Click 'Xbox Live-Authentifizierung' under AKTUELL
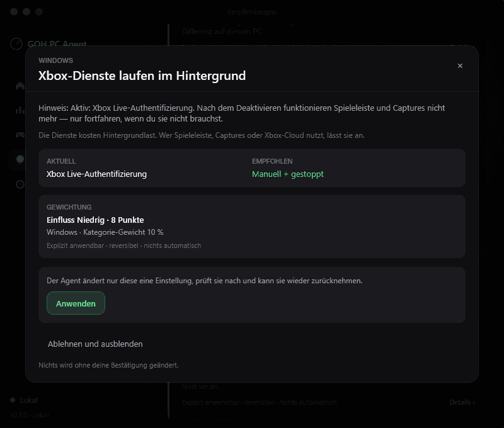The width and height of the screenshot is (504, 428). click(x=96, y=174)
